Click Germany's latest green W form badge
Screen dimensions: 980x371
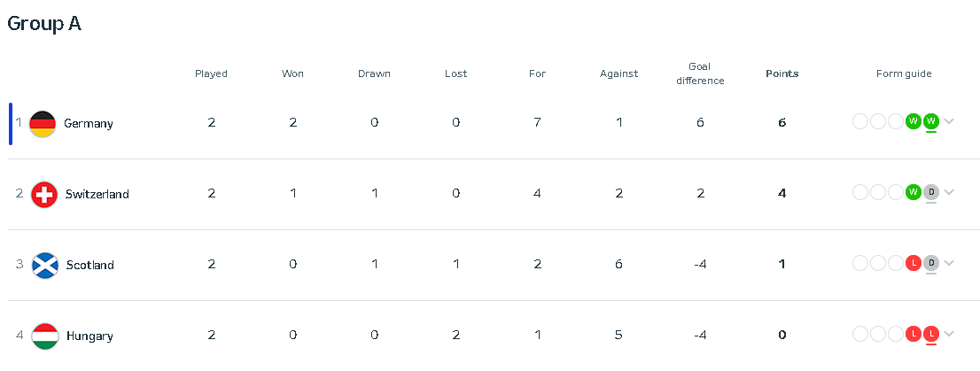coord(930,121)
